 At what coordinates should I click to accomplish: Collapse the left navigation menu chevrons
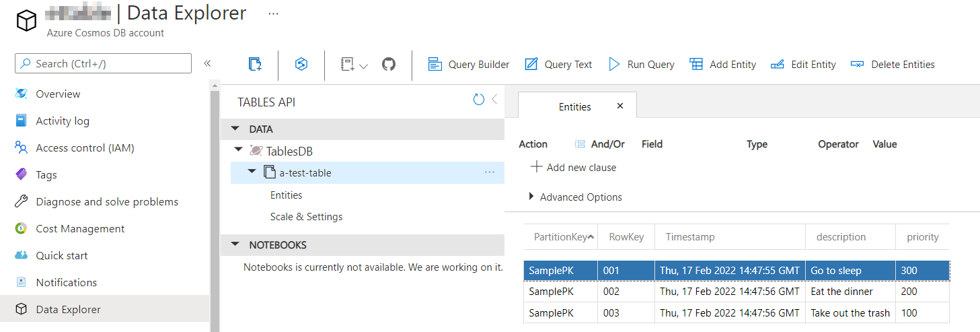[x=207, y=63]
